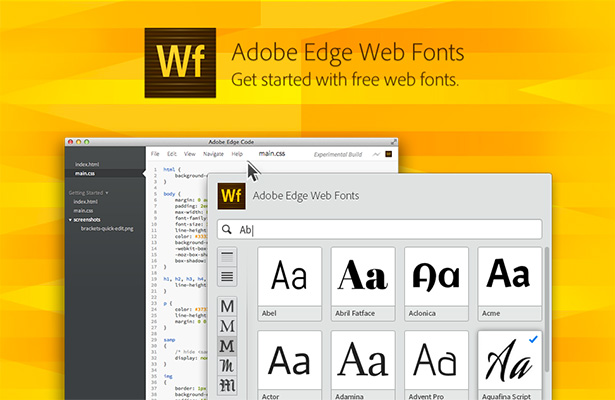Open the Getting Started project dropdown

[88, 193]
